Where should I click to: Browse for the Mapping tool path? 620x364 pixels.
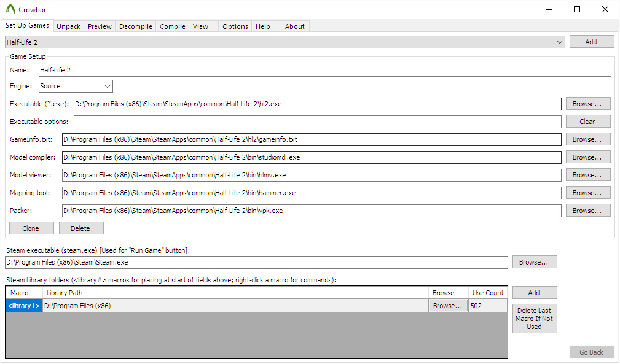(588, 193)
